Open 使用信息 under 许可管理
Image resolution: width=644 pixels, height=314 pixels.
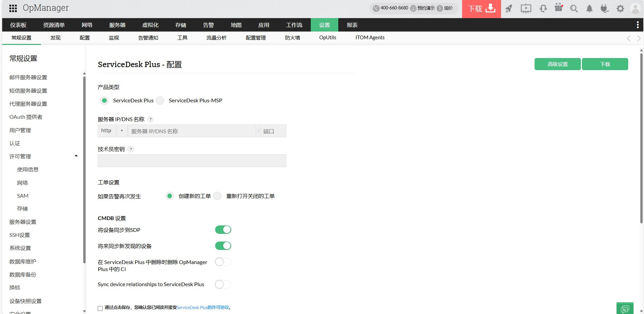(28, 170)
